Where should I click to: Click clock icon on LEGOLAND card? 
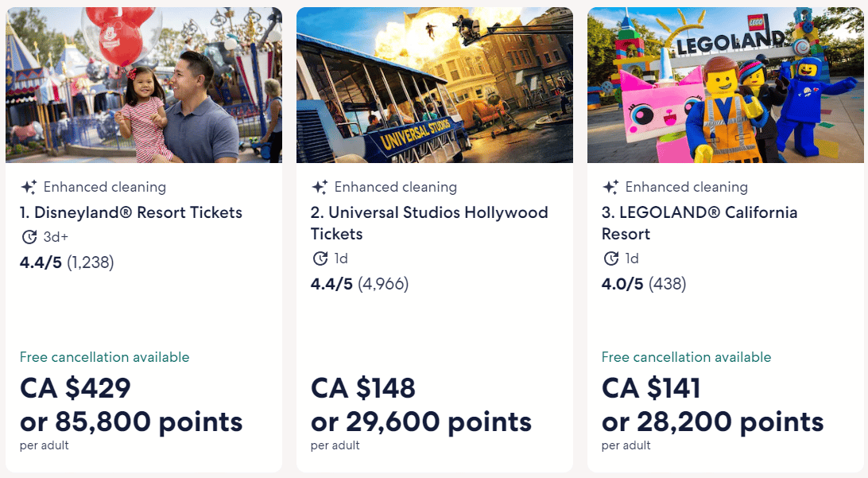point(611,258)
